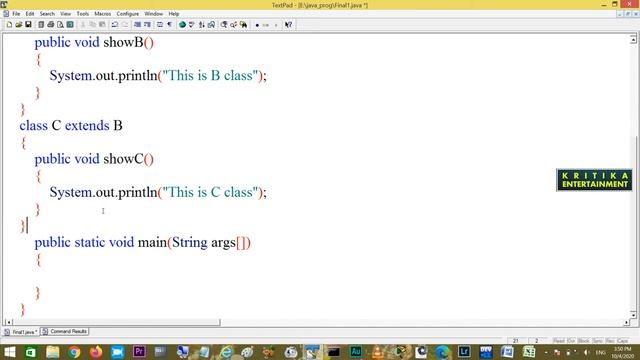Click on 'public void showC()' line
The height and width of the screenshot is (360, 640).
click(94, 159)
